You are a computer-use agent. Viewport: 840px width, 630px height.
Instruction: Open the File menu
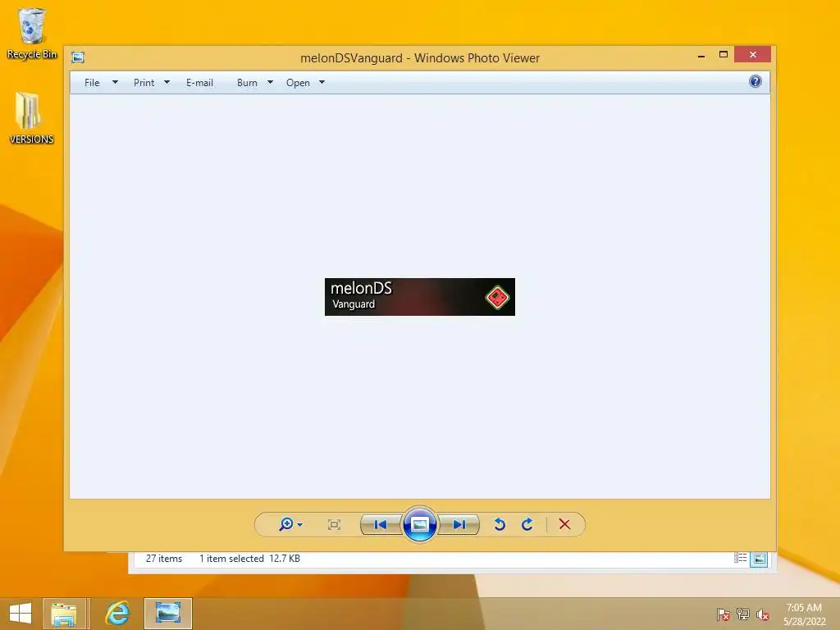click(92, 83)
